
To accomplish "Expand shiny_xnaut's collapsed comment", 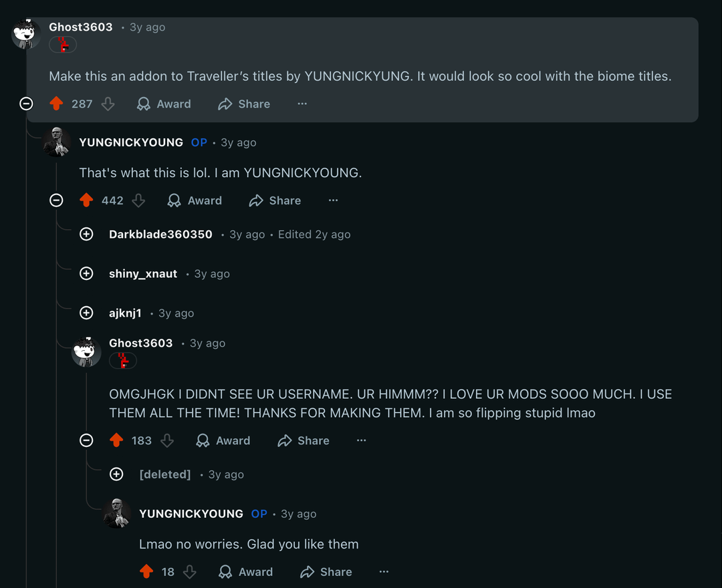I will (x=86, y=274).
